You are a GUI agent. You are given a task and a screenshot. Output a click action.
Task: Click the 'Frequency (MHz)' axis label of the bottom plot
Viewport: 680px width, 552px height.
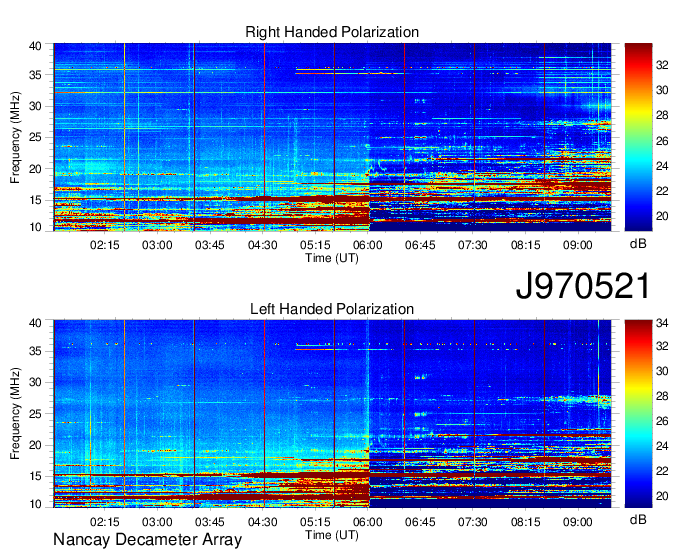[x=15, y=414]
